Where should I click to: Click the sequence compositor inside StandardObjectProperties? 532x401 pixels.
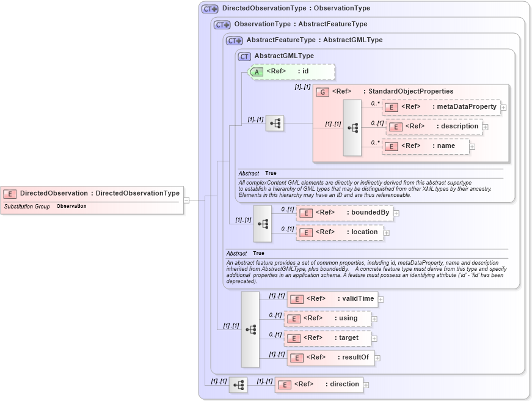(352, 127)
